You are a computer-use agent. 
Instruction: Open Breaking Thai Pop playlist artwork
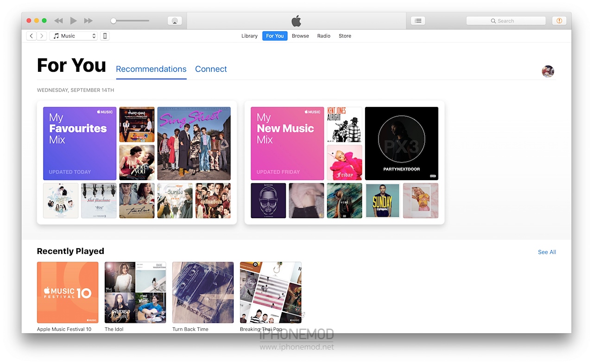click(271, 292)
